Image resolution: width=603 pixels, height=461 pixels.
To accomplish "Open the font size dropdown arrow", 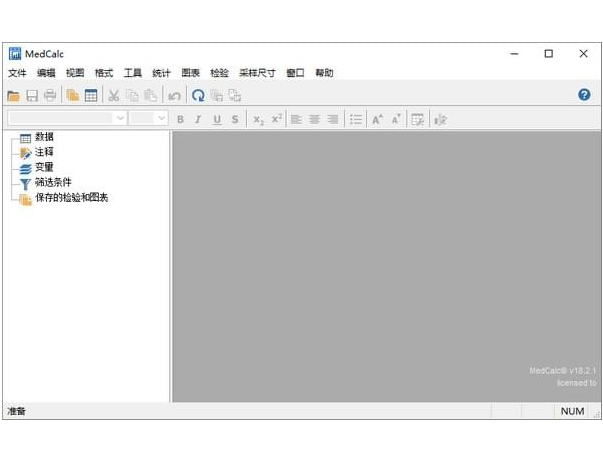I will (x=162, y=118).
